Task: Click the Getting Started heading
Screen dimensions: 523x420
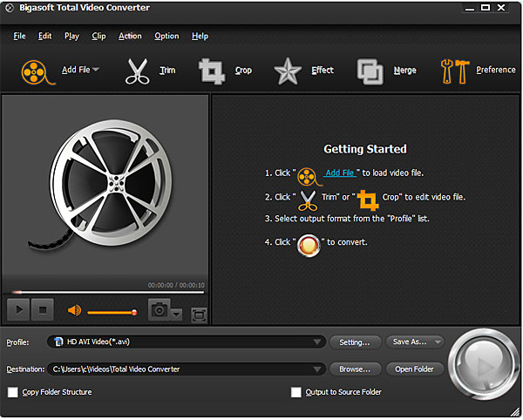Action: point(365,149)
